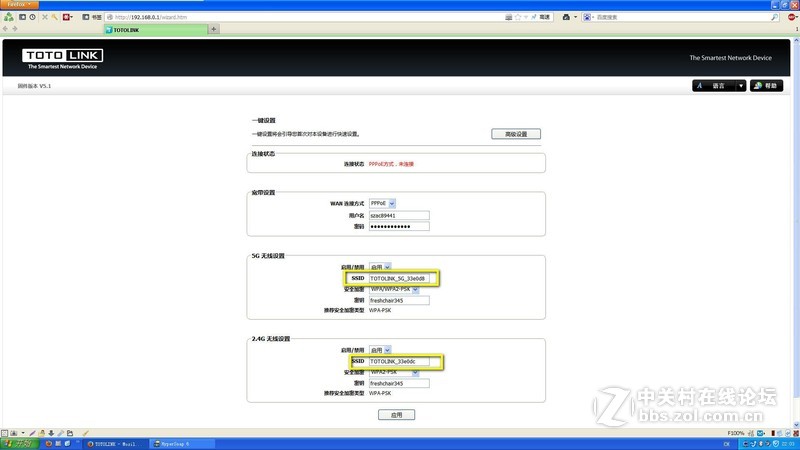
Task: Click the magnifier search button in search box
Action: 774,17
